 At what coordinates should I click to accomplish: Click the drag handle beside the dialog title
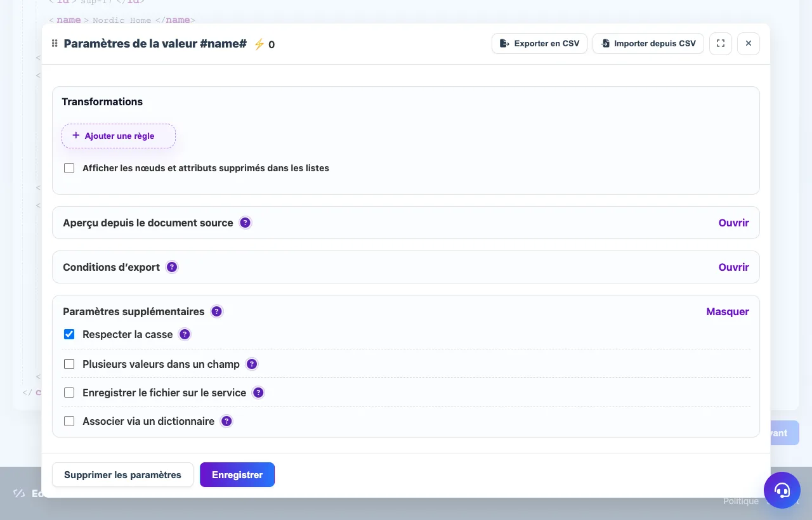pos(55,44)
